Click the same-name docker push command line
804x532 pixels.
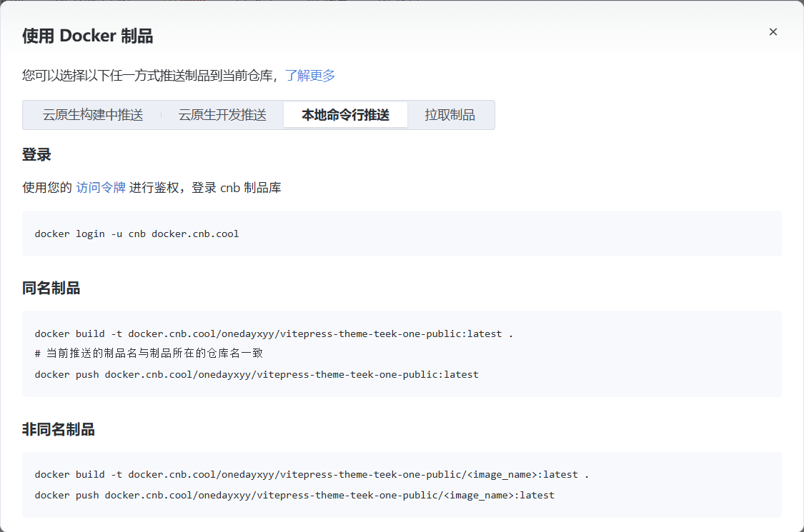[257, 375]
